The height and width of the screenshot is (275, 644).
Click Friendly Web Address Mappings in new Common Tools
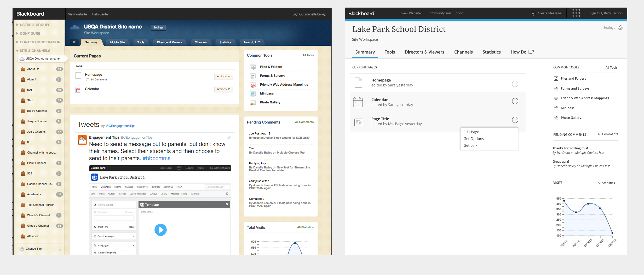pos(585,98)
